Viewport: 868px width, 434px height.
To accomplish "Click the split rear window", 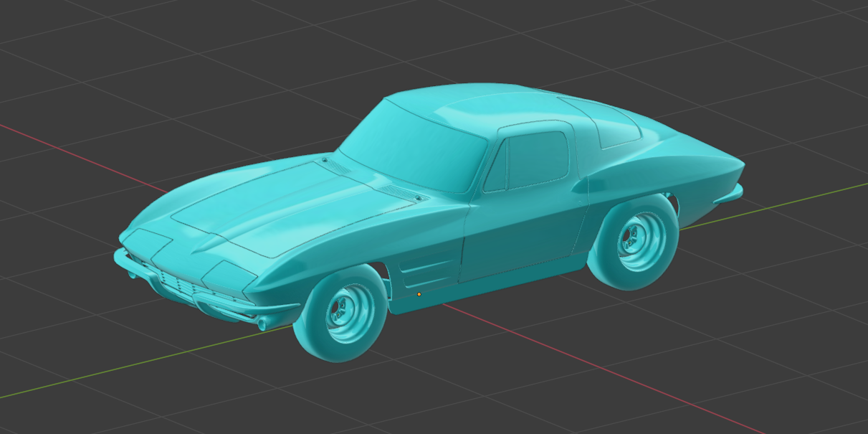I will (601, 122).
